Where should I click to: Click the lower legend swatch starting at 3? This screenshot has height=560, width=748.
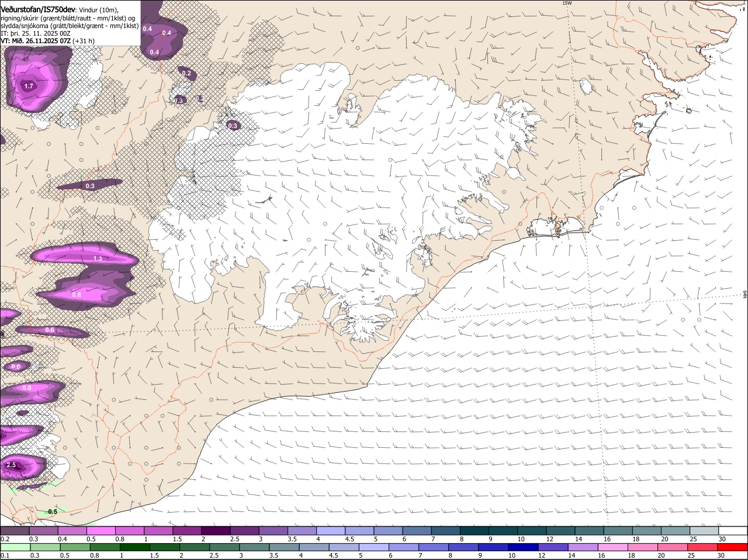[255, 547]
